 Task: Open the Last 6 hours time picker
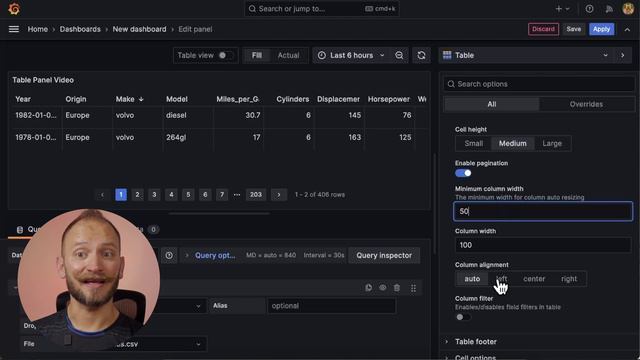click(x=351, y=55)
